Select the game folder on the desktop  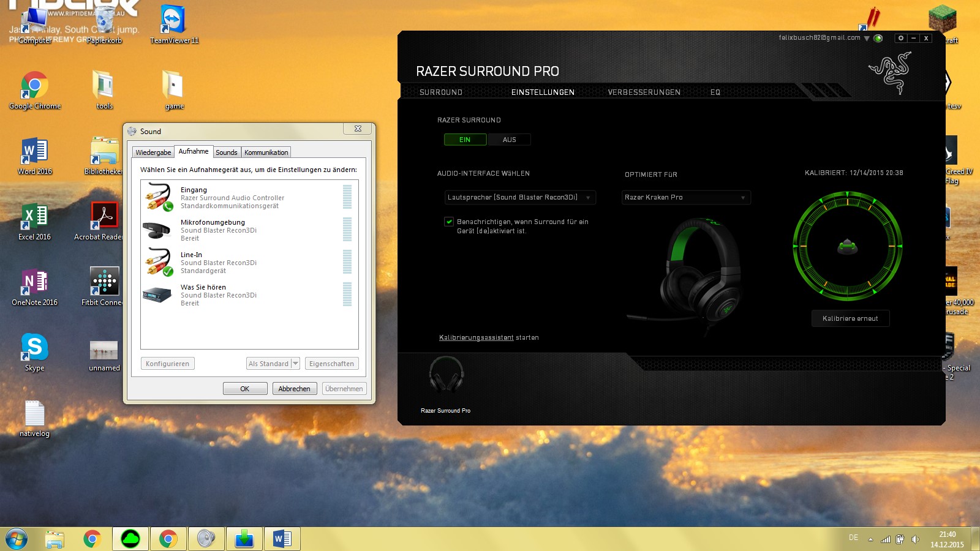[174, 91]
